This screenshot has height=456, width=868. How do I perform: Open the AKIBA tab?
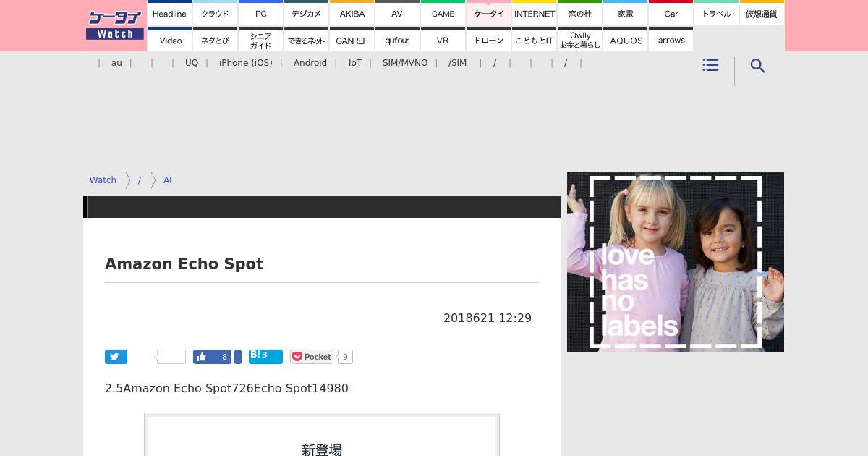tap(352, 13)
